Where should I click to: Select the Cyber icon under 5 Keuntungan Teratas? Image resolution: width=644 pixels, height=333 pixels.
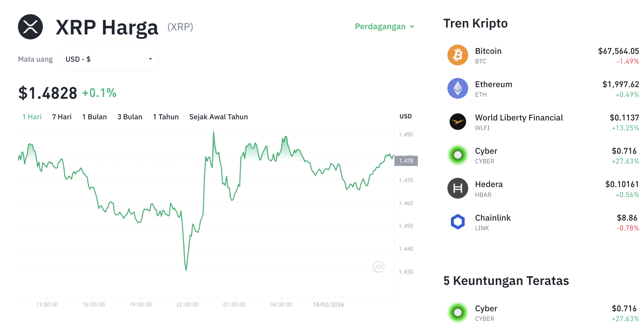click(458, 312)
